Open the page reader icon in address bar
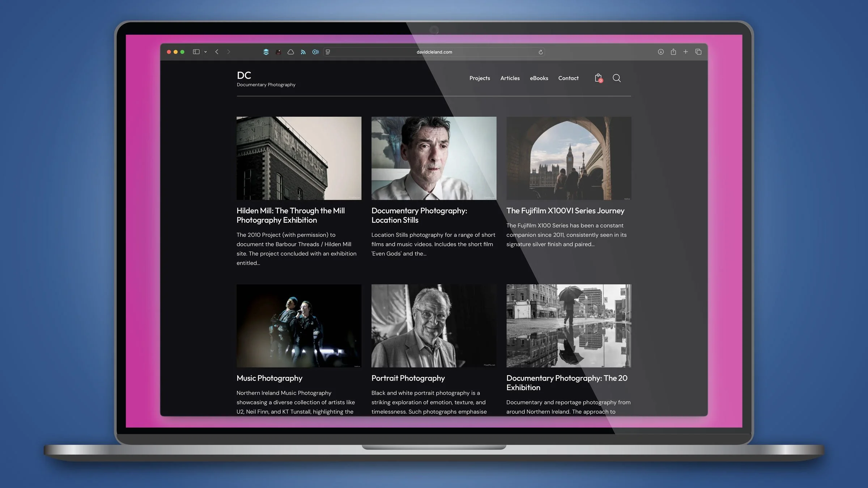Image resolution: width=868 pixels, height=488 pixels. click(x=328, y=52)
